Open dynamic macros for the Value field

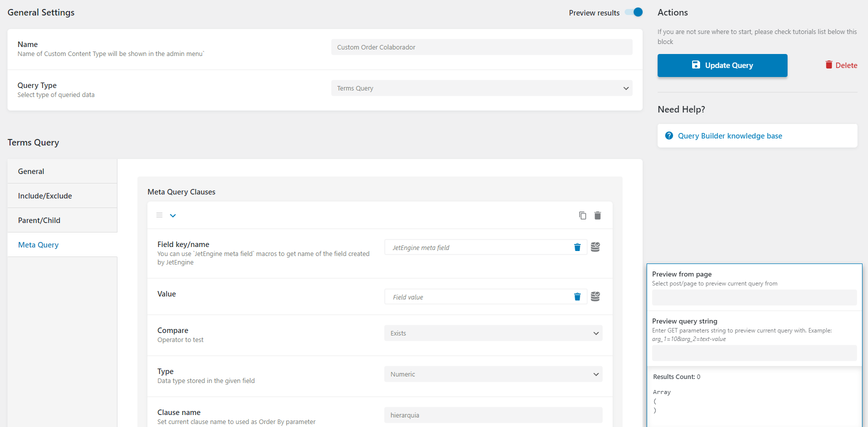tap(595, 296)
